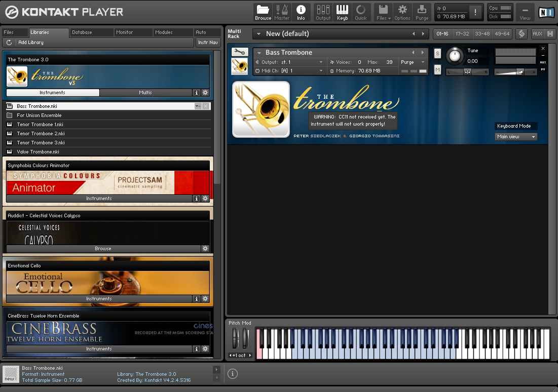Show info for Symphobia Colours Animator library

pyautogui.click(x=197, y=199)
